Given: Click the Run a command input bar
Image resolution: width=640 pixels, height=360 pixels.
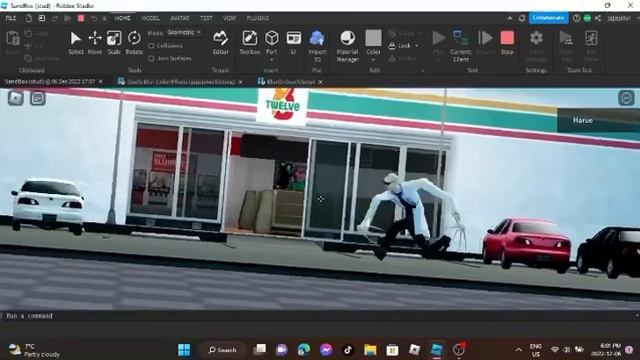Looking at the screenshot, I should (318, 316).
